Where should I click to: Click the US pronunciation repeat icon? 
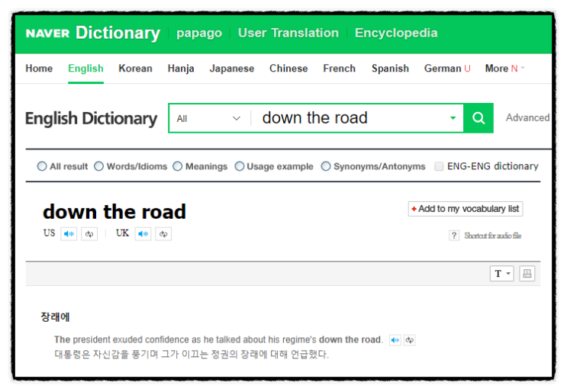89,234
